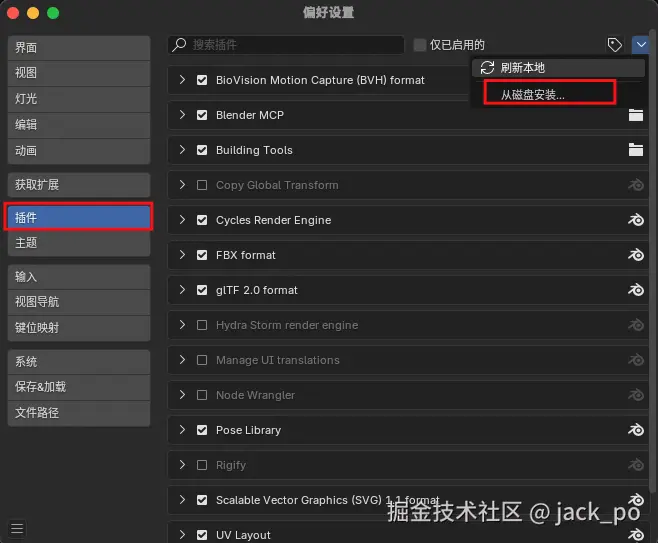The width and height of the screenshot is (658, 543).
Task: Open 文件路径 preferences section
Action: (79, 413)
